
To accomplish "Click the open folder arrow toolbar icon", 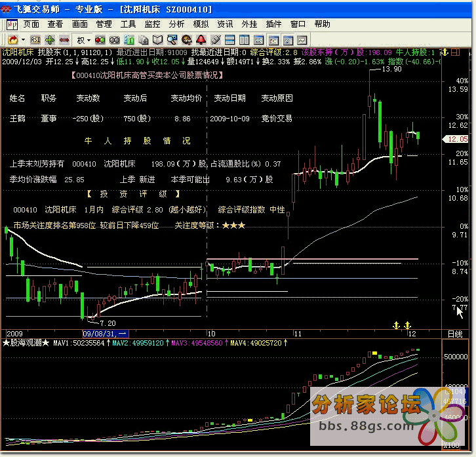I will tap(12, 39).
